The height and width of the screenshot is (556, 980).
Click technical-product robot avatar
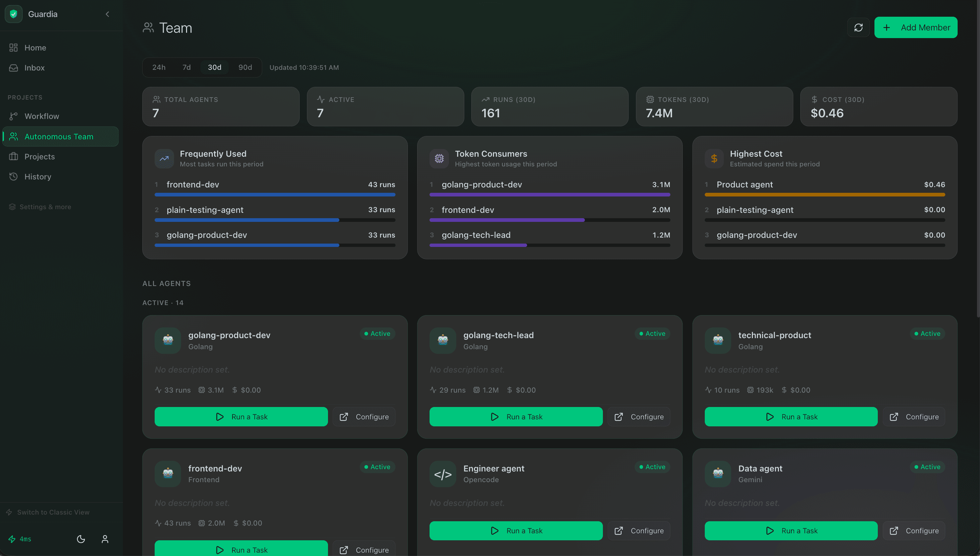coord(718,340)
